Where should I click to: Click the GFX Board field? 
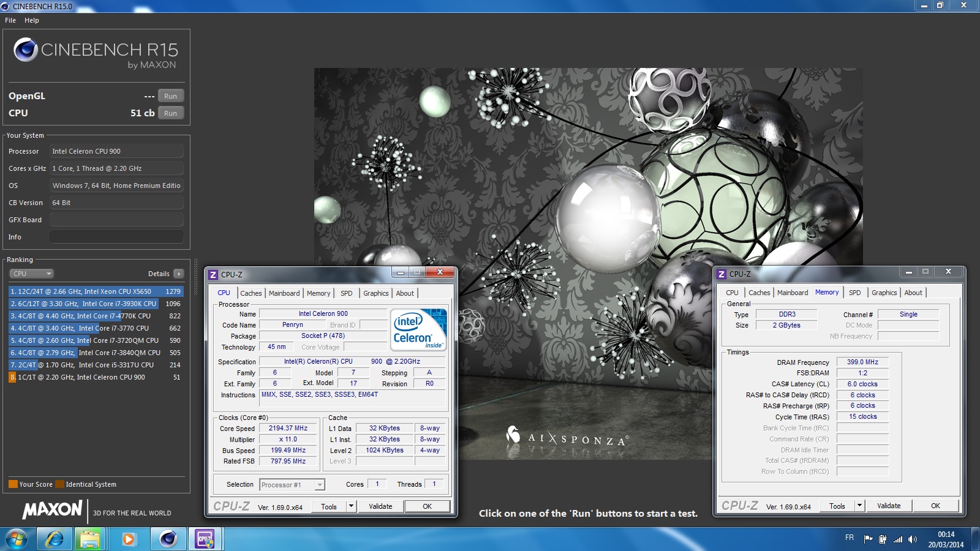pos(116,220)
